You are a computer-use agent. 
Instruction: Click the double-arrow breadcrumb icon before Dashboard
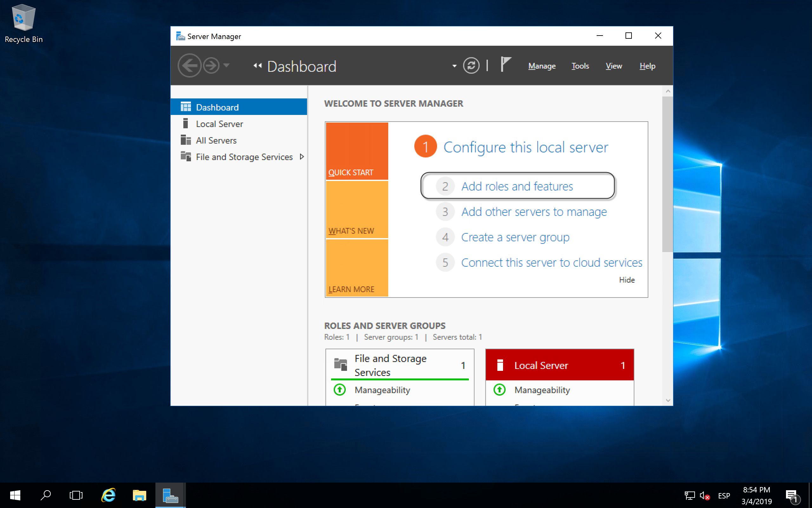(257, 66)
